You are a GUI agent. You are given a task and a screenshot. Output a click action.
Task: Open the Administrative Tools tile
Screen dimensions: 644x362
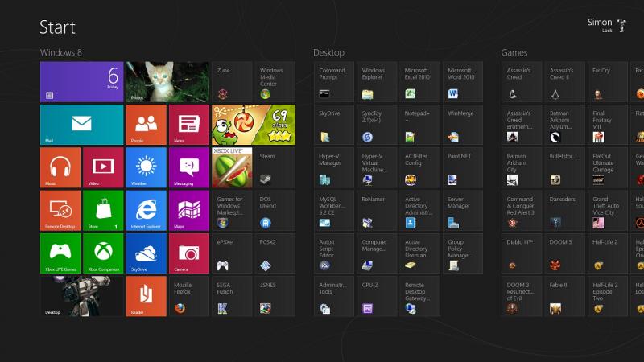334,296
